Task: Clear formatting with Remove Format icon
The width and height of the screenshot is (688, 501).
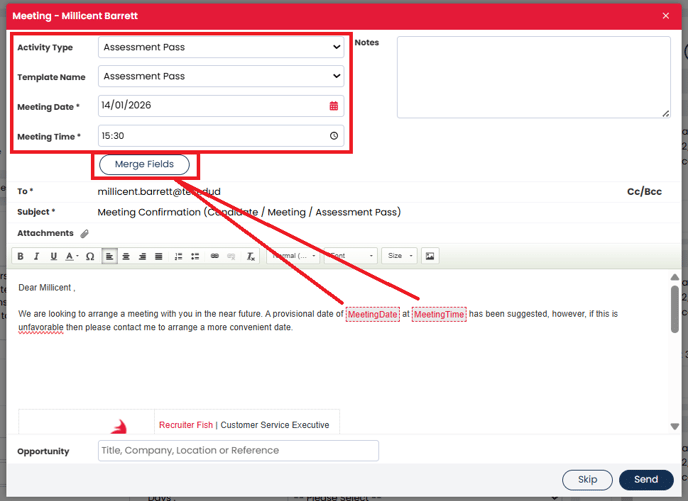Action: (x=251, y=256)
